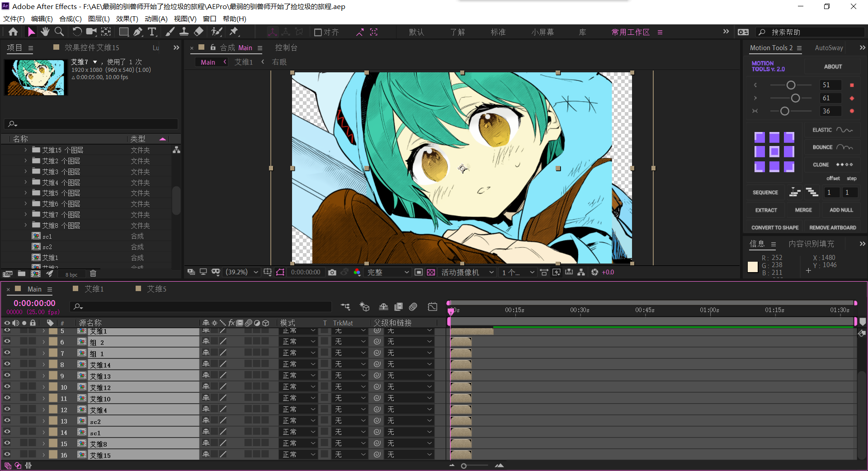This screenshot has width=868, height=471.
Task: Switch to the 艾维5 timeline tab
Action: (156, 289)
